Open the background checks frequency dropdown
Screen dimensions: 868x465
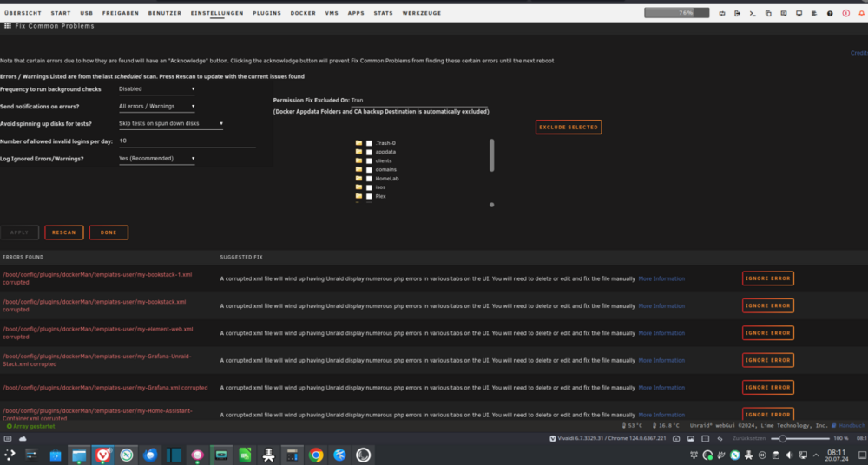click(x=157, y=89)
